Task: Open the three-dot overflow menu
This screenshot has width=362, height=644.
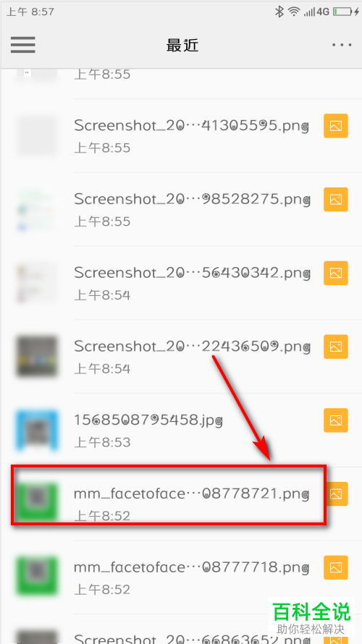Action: coord(342,45)
